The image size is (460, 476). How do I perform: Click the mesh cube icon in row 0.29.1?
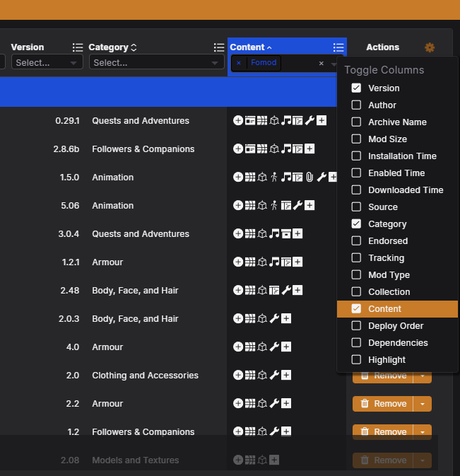(274, 120)
